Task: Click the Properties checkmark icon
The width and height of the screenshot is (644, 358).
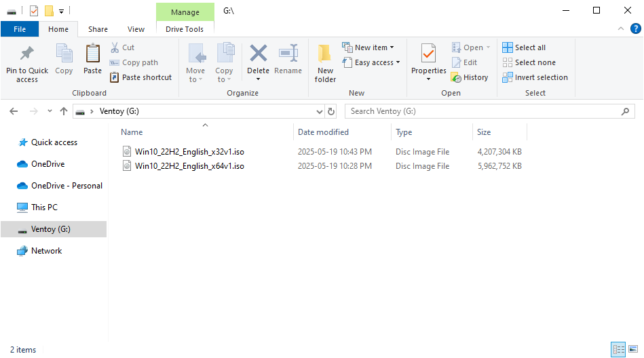Action: click(x=428, y=54)
